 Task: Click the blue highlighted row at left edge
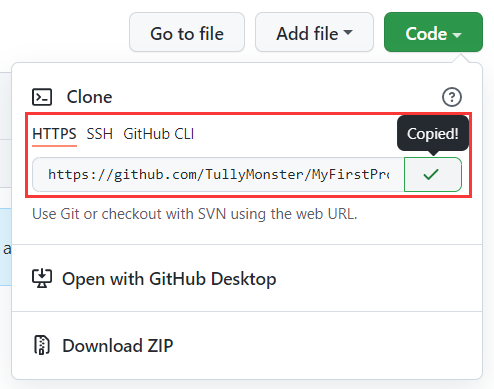tap(6, 247)
